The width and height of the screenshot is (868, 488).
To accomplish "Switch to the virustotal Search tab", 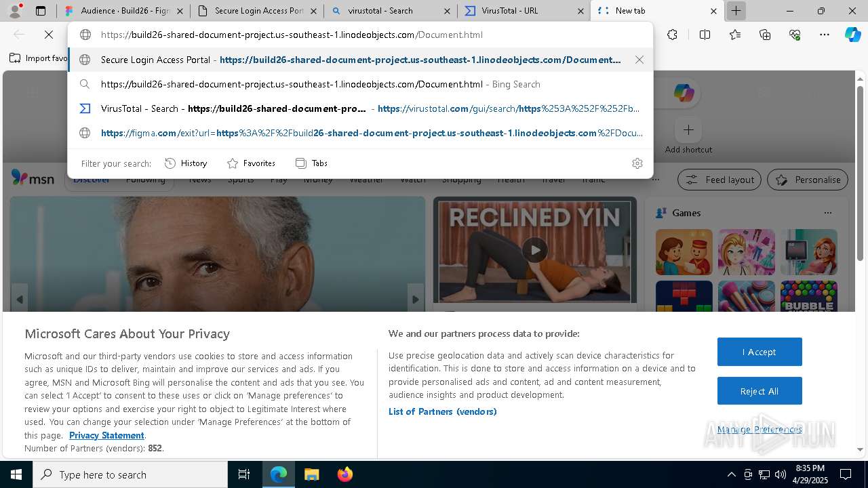I will 391,11.
